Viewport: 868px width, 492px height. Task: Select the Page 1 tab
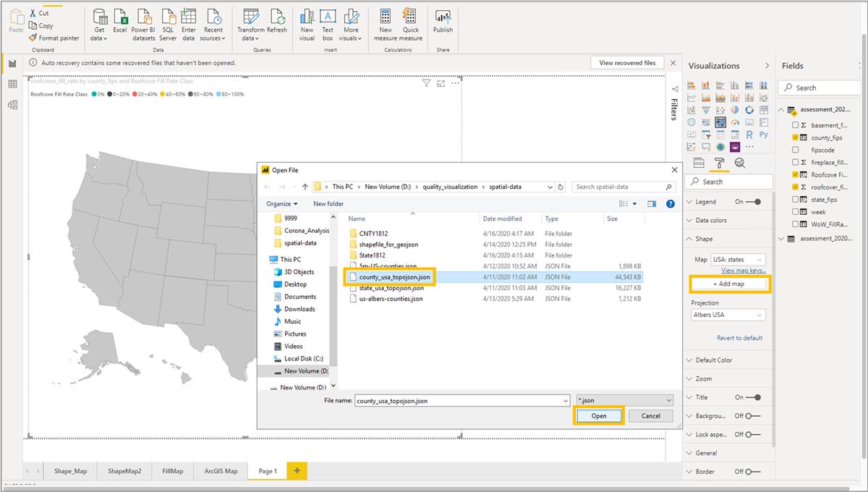[x=268, y=471]
